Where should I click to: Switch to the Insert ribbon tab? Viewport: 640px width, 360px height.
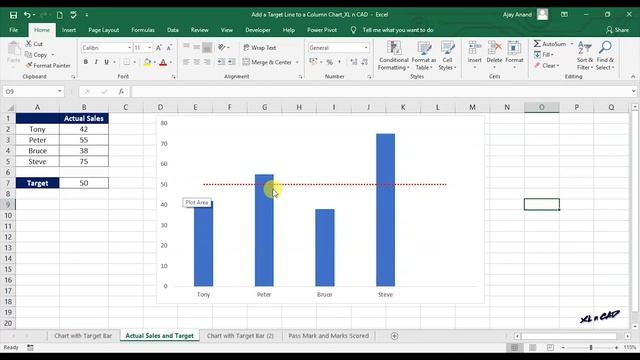click(x=69, y=30)
